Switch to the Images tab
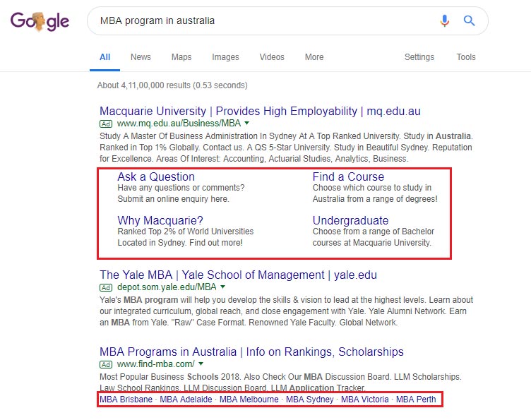 tap(225, 57)
